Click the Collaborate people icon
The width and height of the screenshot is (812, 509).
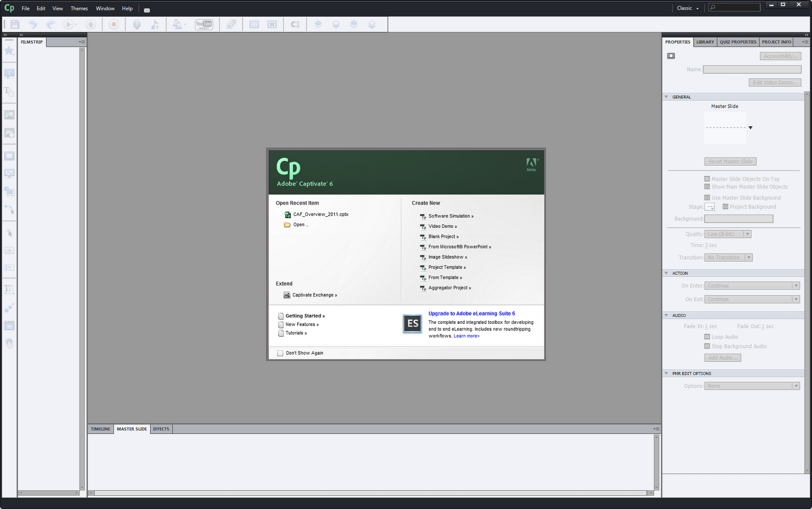(178, 24)
